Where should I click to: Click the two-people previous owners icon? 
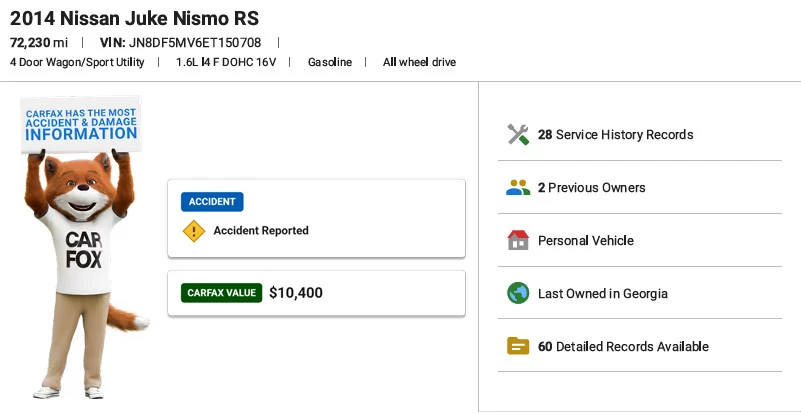[518, 188]
